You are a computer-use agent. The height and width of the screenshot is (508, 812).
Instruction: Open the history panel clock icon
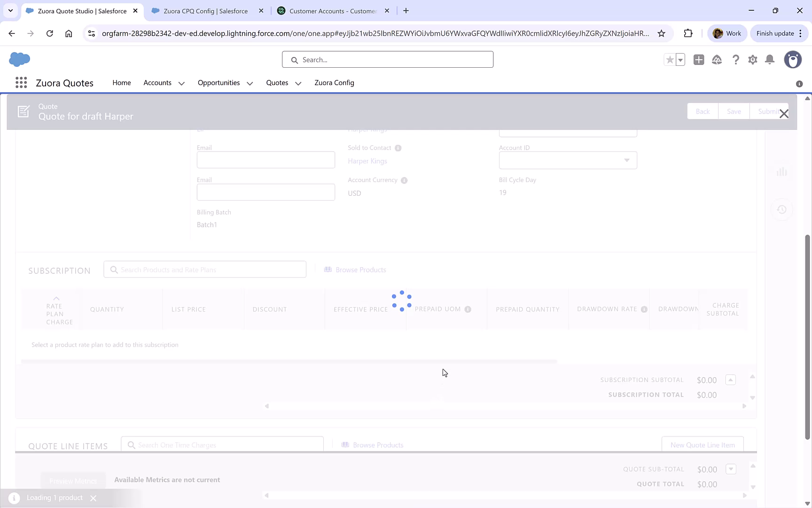point(782,209)
